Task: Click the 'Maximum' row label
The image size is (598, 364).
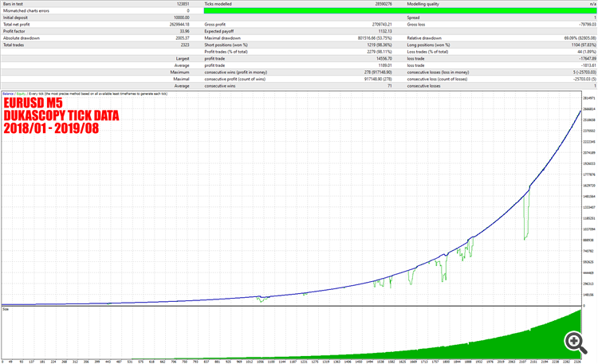Action: (x=180, y=72)
